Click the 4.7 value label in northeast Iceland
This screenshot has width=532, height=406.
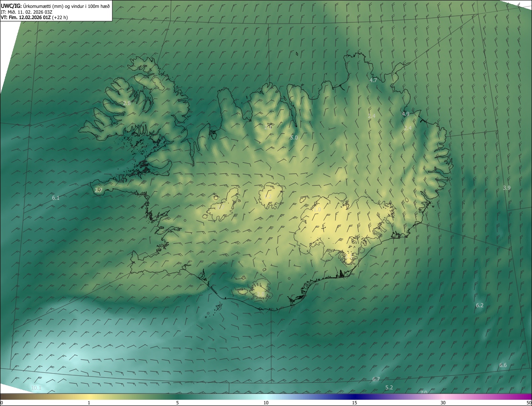(x=373, y=80)
